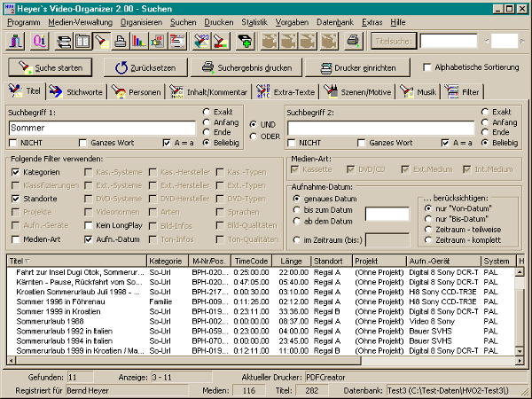
Task: Click the open book toolbar icon
Action: coord(82,41)
